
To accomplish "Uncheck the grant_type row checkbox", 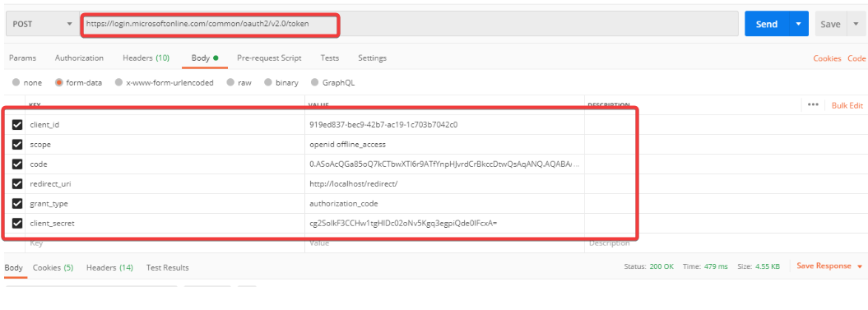I will 17,204.
